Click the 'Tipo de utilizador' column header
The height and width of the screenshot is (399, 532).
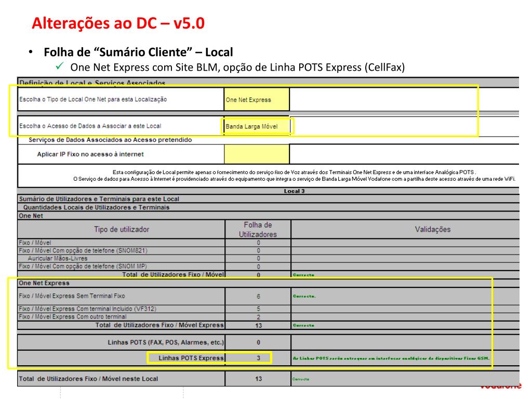tap(122, 229)
